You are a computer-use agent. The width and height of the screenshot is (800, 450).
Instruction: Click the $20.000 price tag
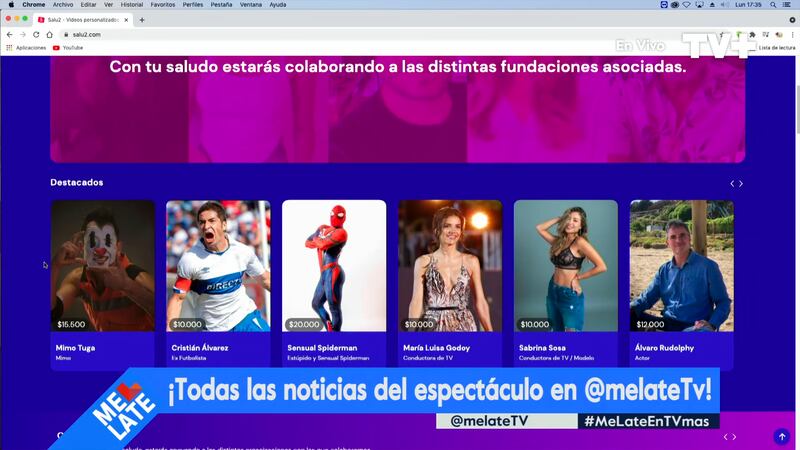pyautogui.click(x=304, y=324)
